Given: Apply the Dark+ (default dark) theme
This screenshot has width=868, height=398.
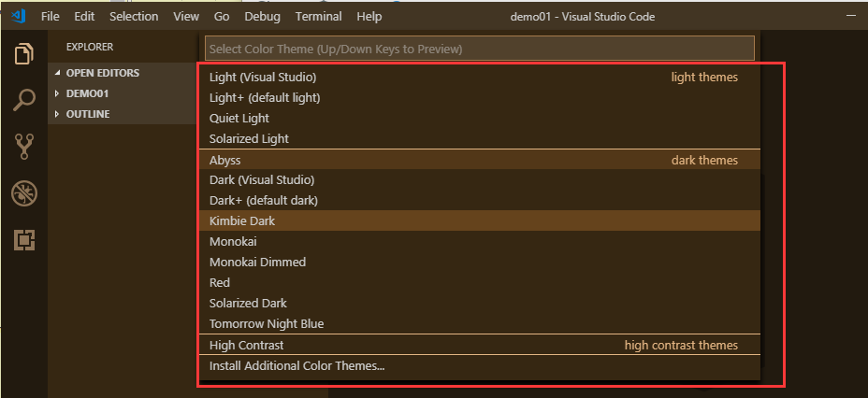Looking at the screenshot, I should 264,200.
